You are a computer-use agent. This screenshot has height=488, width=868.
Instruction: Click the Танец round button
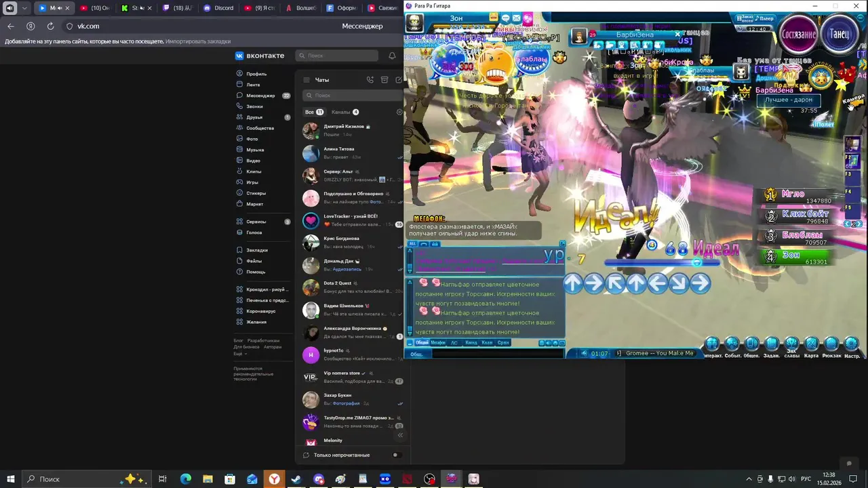pyautogui.click(x=840, y=35)
